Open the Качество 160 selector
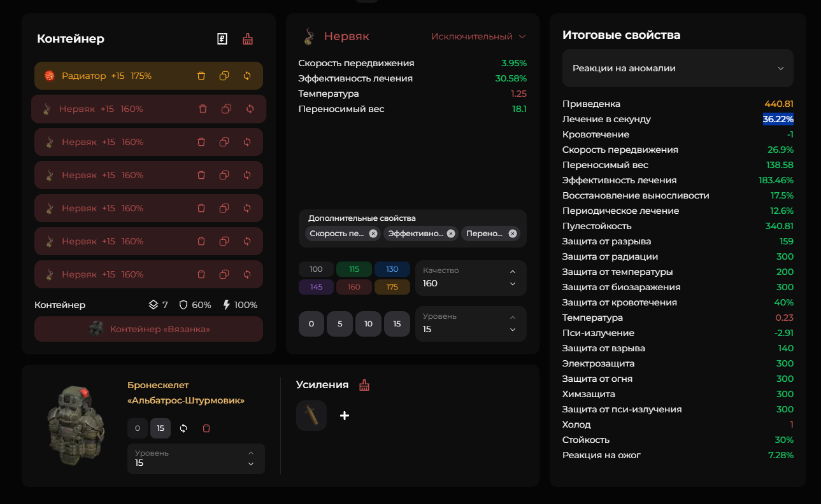The image size is (821, 504). coord(471,278)
